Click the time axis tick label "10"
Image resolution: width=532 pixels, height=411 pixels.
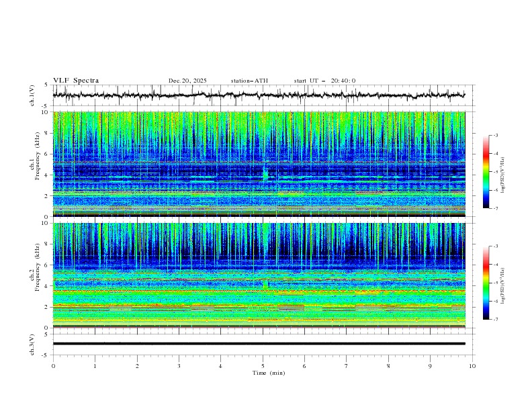pos(472,366)
